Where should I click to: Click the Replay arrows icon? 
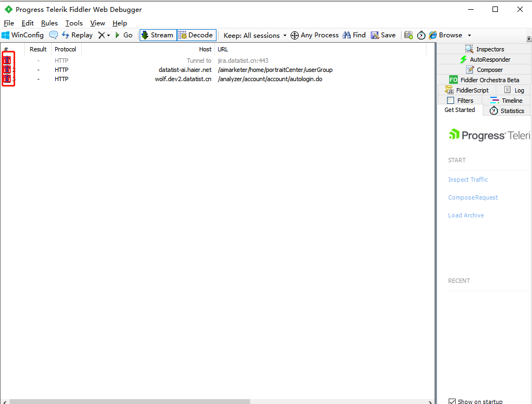pyautogui.click(x=65, y=35)
